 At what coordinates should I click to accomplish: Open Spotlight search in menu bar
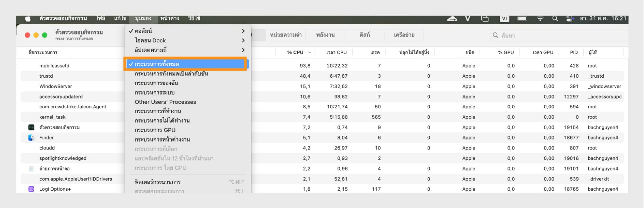coord(555,18)
